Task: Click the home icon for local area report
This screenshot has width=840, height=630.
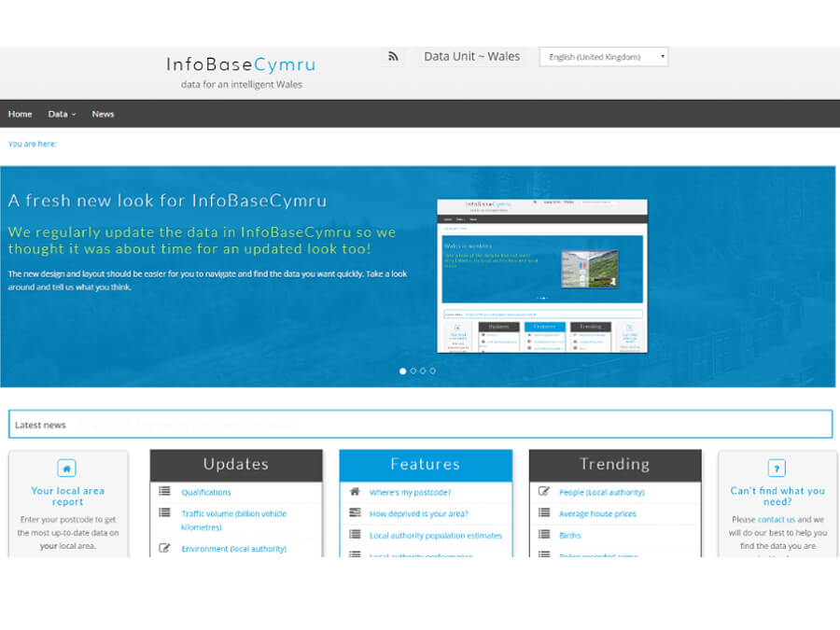Action: click(x=67, y=469)
